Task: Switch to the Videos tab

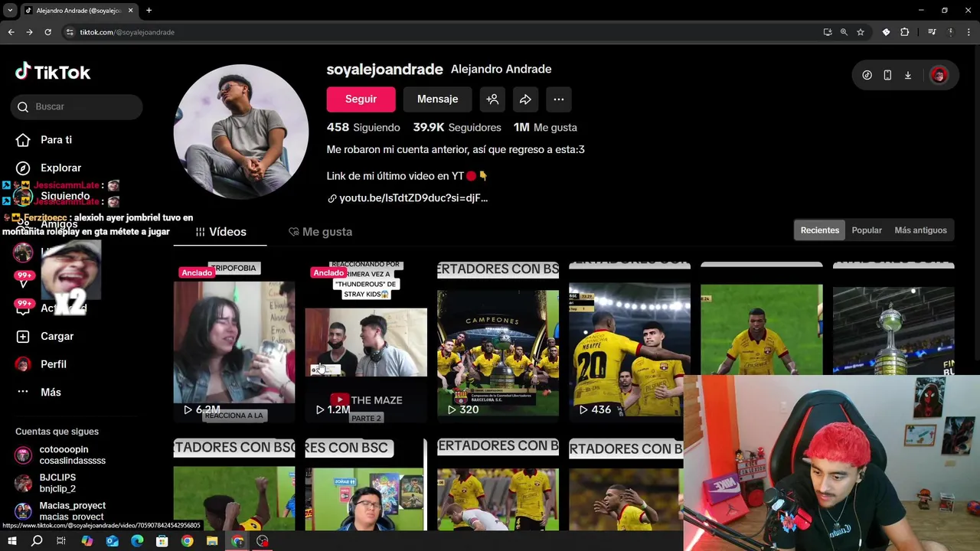Action: pyautogui.click(x=220, y=232)
